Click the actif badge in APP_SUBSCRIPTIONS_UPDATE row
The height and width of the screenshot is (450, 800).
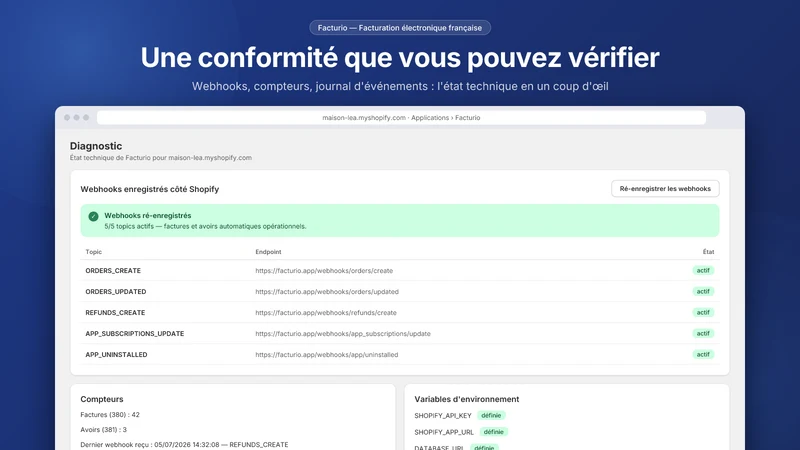coord(703,333)
